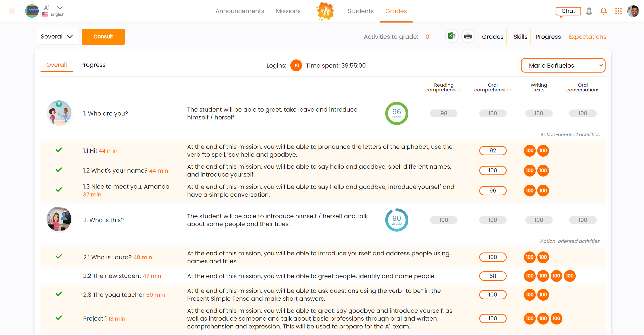Click the checkmark next to Project 1
Image resolution: width=644 pixels, height=335 pixels.
tap(59, 318)
